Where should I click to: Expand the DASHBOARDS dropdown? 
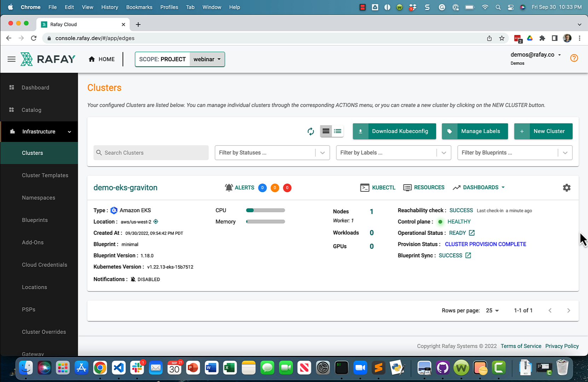[479, 187]
